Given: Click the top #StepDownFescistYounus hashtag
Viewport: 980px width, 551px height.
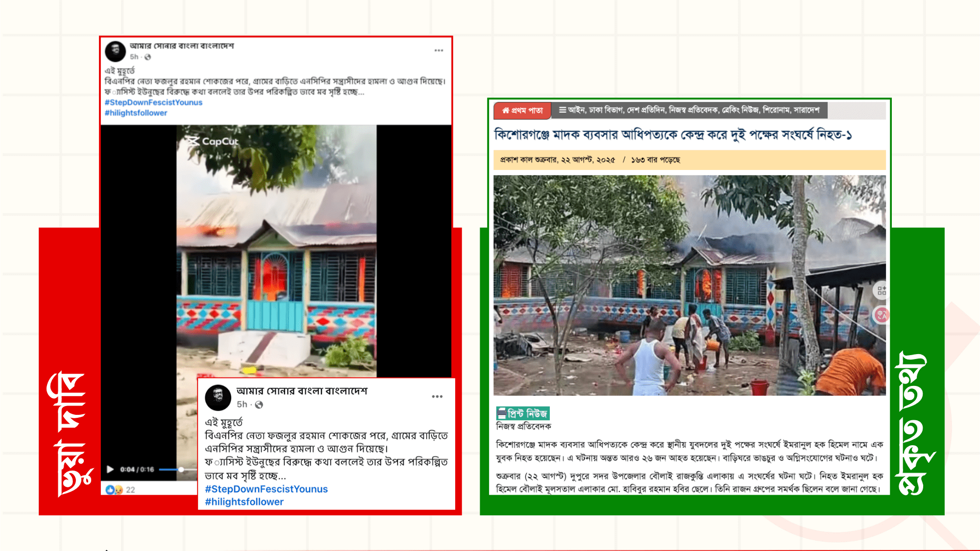Looking at the screenshot, I should coord(153,102).
